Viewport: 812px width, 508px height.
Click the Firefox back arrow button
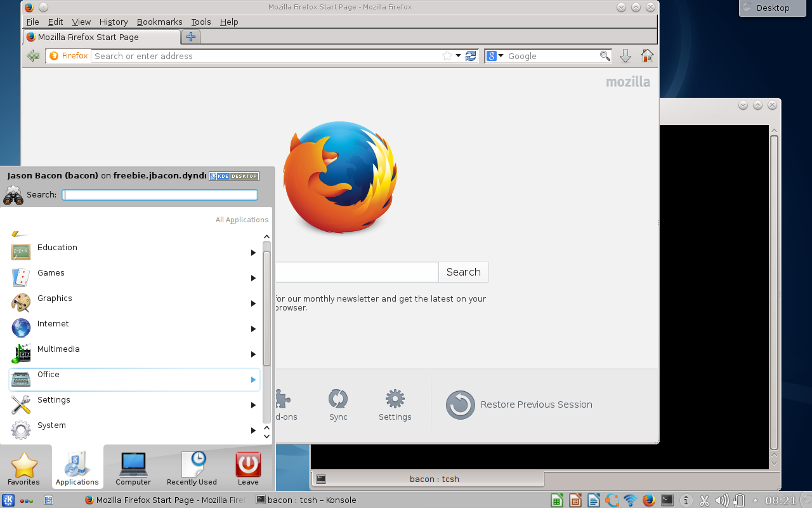34,56
